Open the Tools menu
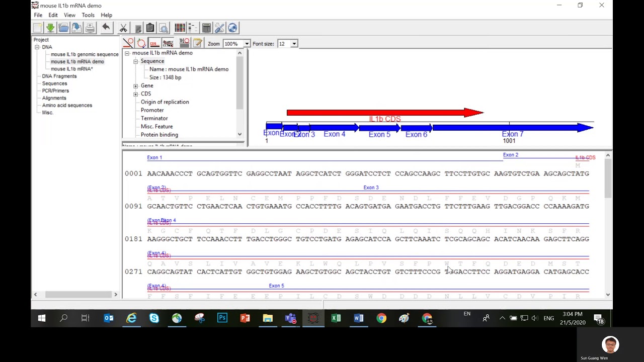Screen dimensions: 644x362 coord(88,15)
